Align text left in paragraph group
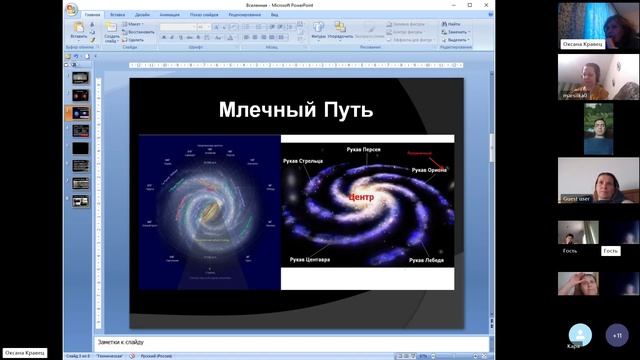The width and height of the screenshot is (640, 360). click(x=247, y=38)
